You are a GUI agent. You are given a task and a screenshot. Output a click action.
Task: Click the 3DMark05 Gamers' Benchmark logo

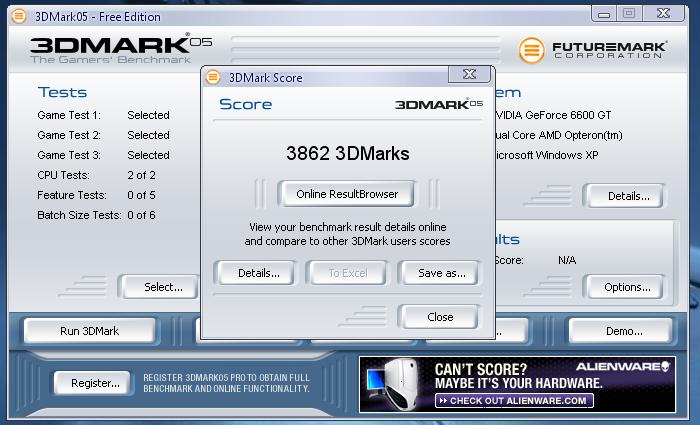pyautogui.click(x=121, y=48)
